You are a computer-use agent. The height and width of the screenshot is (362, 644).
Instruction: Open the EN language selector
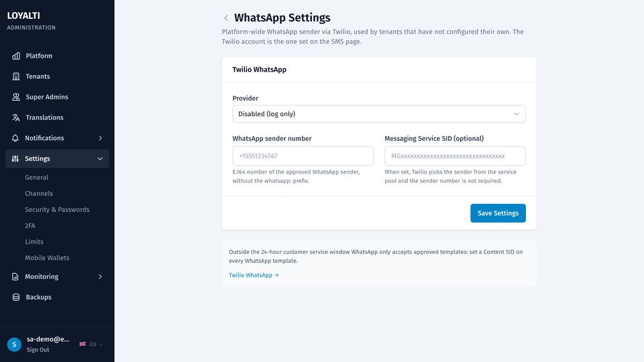91,345
